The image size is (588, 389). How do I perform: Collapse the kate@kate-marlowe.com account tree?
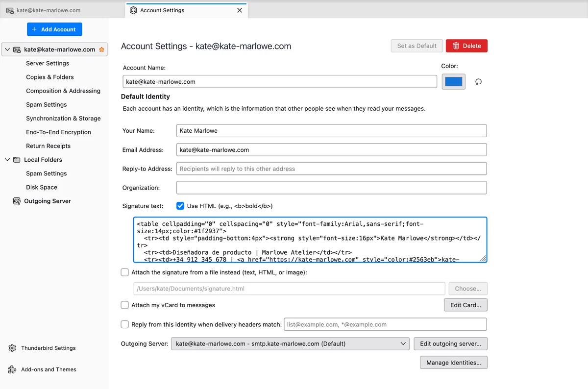click(7, 49)
